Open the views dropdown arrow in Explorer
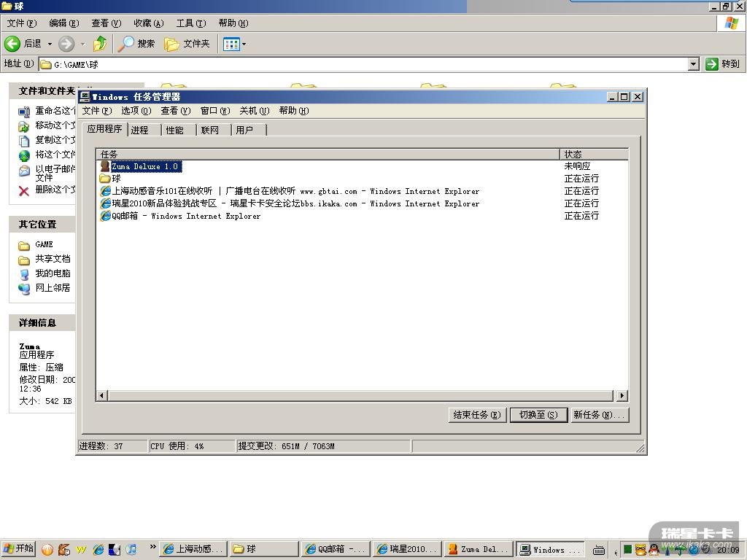This screenshot has width=747, height=560. 244,44
